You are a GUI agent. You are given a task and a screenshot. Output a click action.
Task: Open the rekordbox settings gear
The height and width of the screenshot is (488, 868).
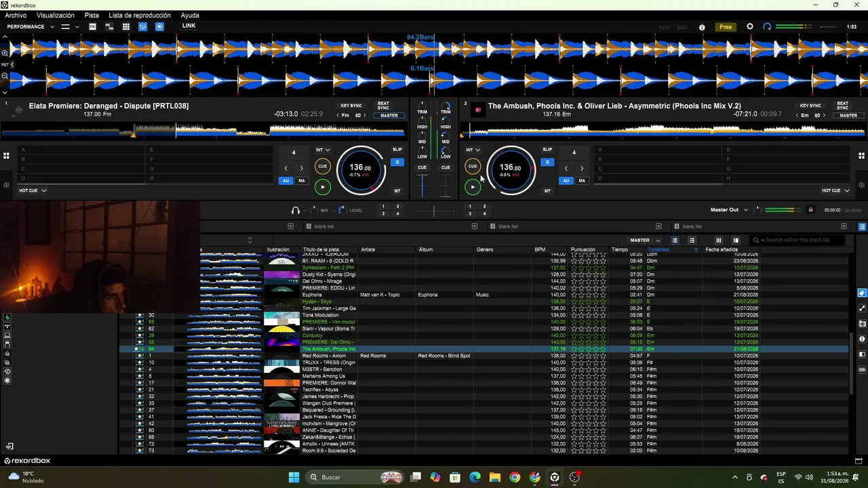749,26
